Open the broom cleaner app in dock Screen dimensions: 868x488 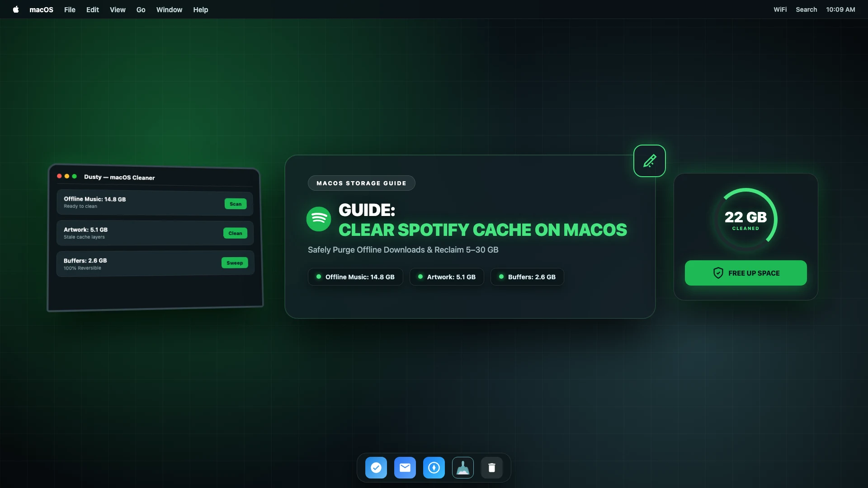coord(463,468)
